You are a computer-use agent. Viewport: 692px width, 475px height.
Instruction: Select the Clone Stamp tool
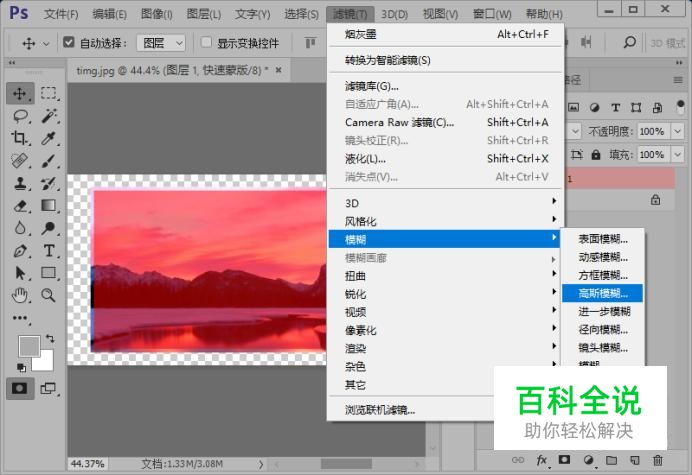tap(19, 183)
